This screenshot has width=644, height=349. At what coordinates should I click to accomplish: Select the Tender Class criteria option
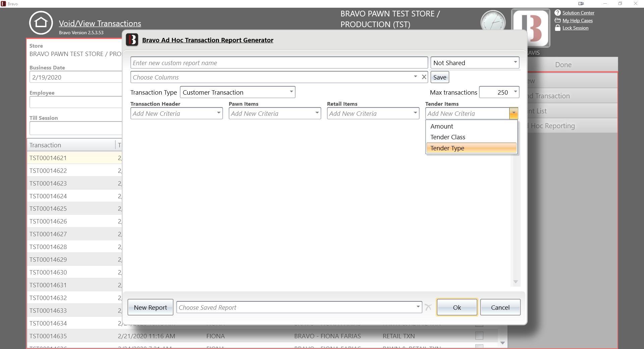(471, 137)
